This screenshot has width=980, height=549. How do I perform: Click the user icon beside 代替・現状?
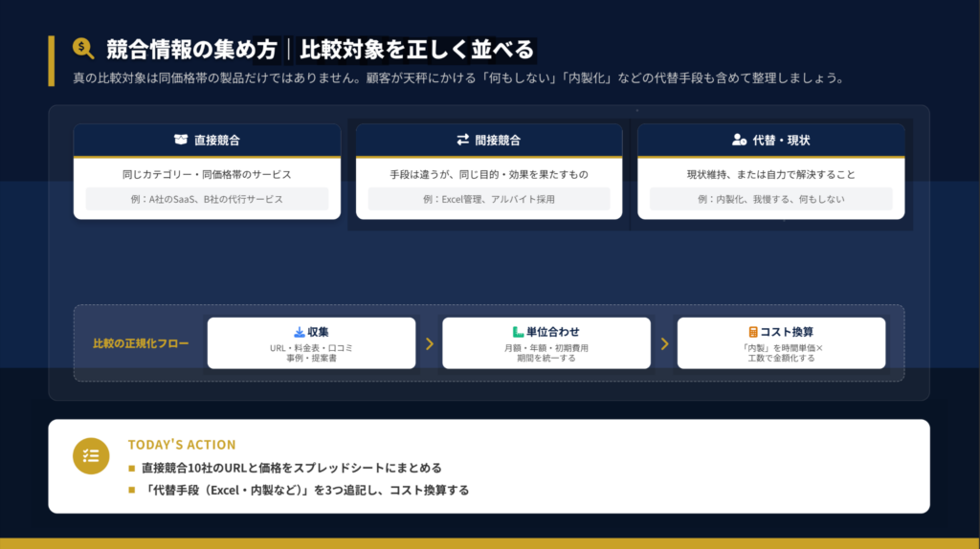(x=739, y=140)
